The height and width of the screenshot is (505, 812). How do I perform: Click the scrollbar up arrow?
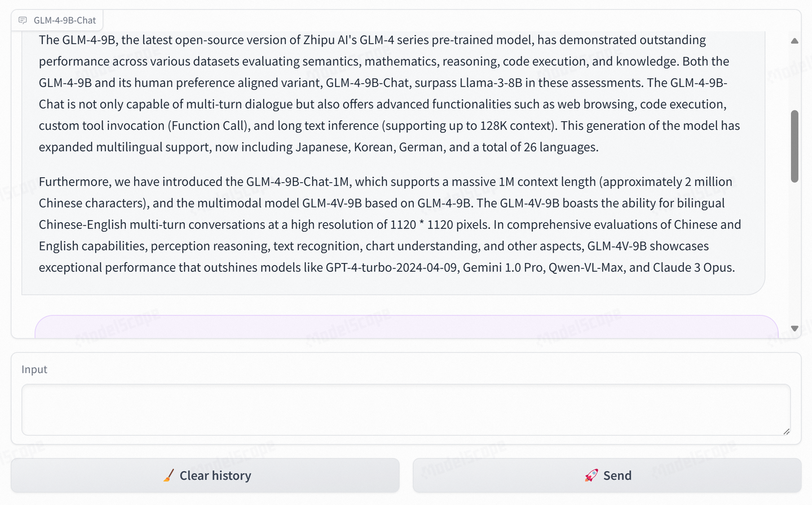point(794,40)
